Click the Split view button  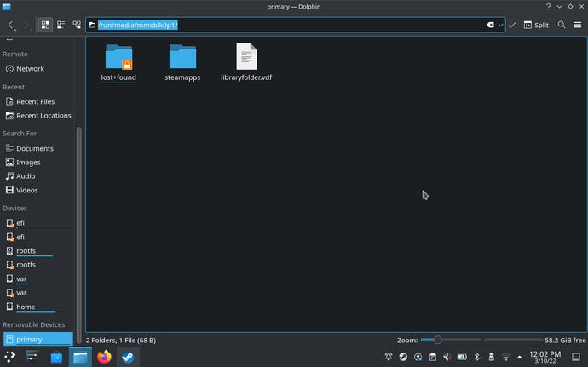coord(536,25)
